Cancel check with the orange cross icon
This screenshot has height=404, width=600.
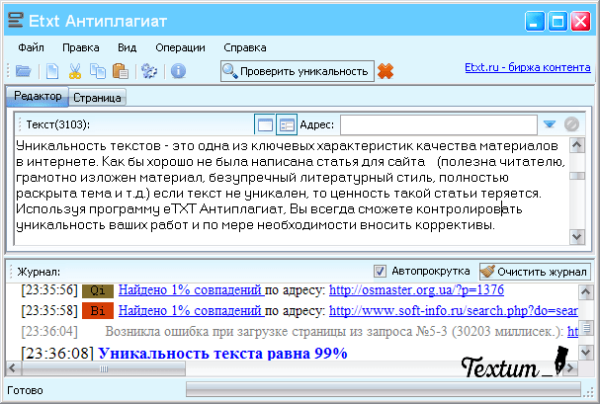[385, 71]
